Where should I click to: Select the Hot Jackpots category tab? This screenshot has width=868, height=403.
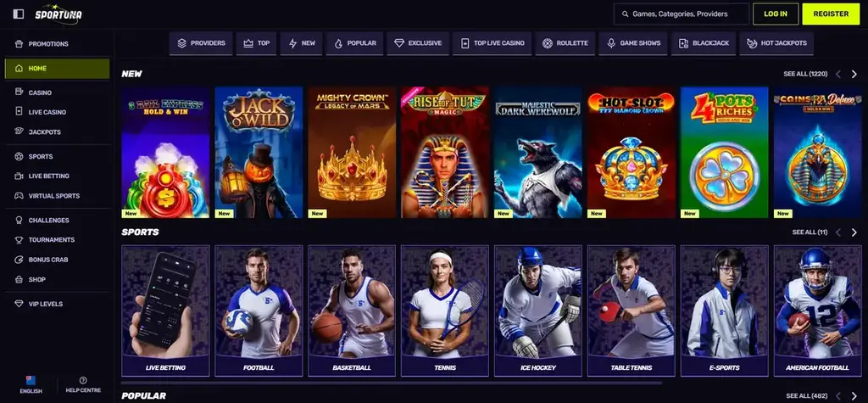click(776, 43)
